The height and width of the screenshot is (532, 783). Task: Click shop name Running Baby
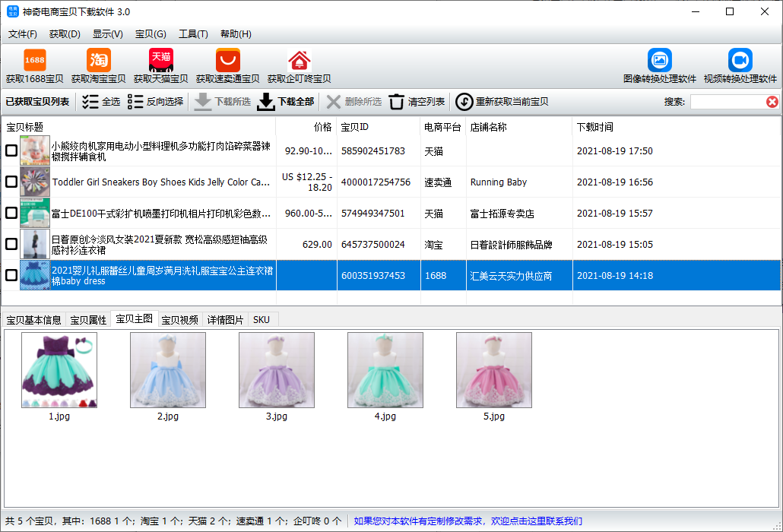pyautogui.click(x=499, y=182)
